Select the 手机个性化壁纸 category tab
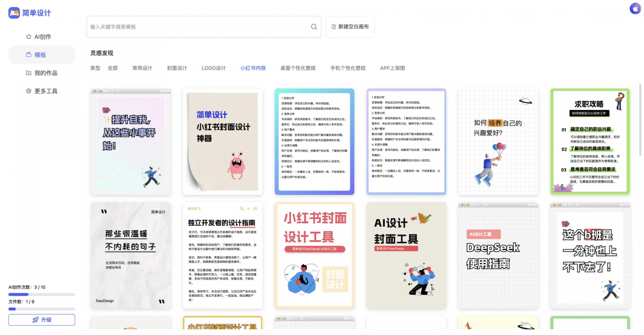Image resolution: width=644 pixels, height=335 pixels. coord(348,68)
